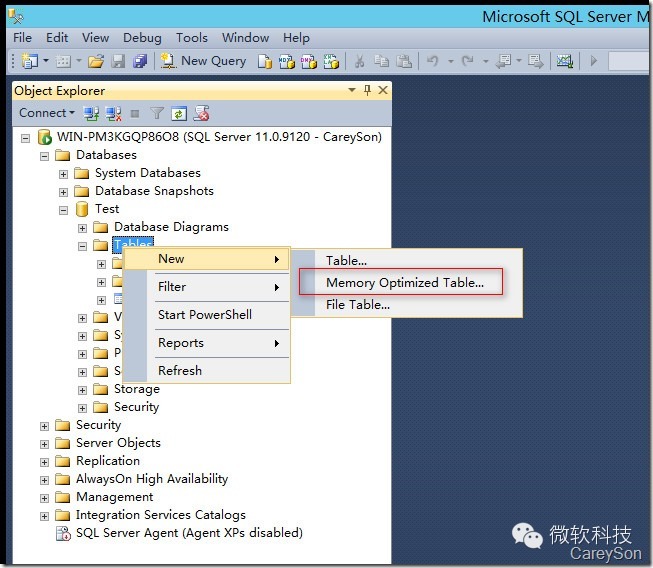Viewport: 653px width, 568px height.
Task: Open the Help menu
Action: click(x=296, y=38)
